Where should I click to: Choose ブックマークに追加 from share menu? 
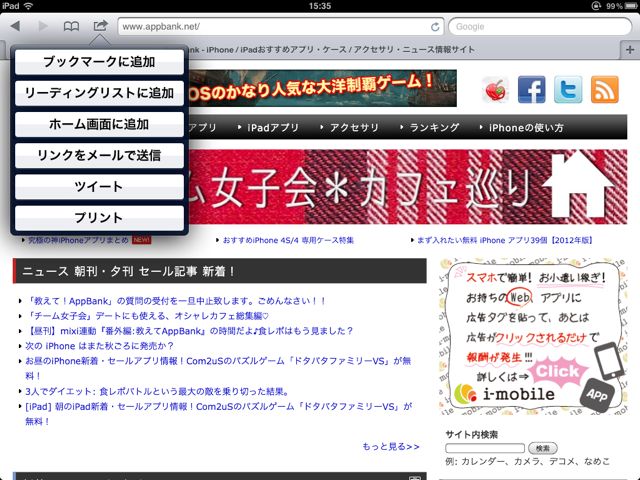click(99, 62)
